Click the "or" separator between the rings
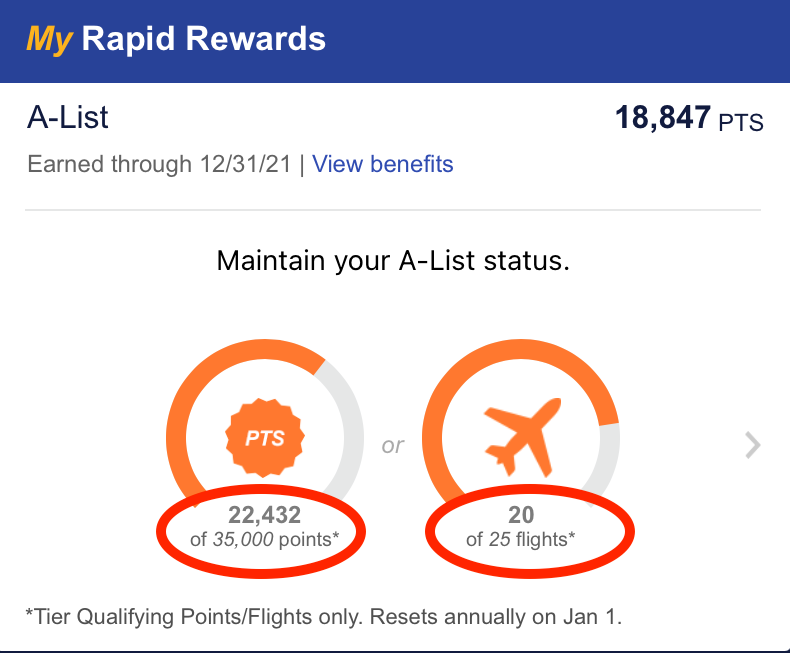The height and width of the screenshot is (653, 790). click(393, 445)
